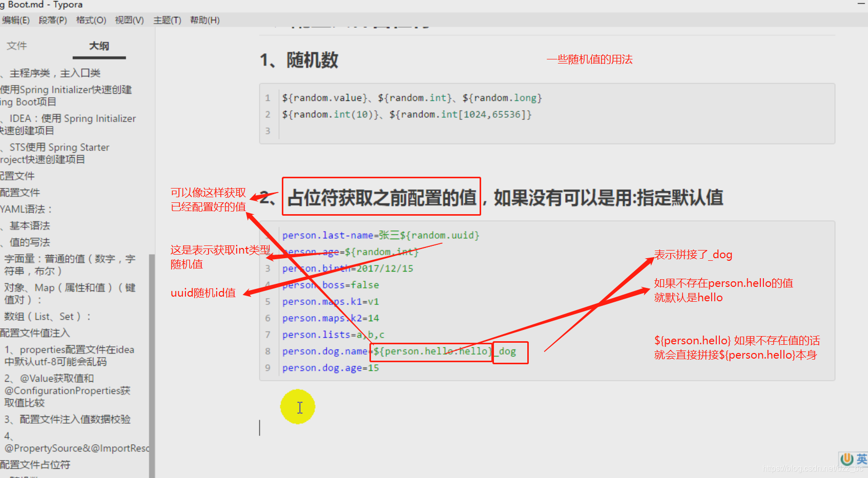The width and height of the screenshot is (868, 478).
Task: Jump to outline item 主程序类，主入口类
Action: tap(54, 73)
